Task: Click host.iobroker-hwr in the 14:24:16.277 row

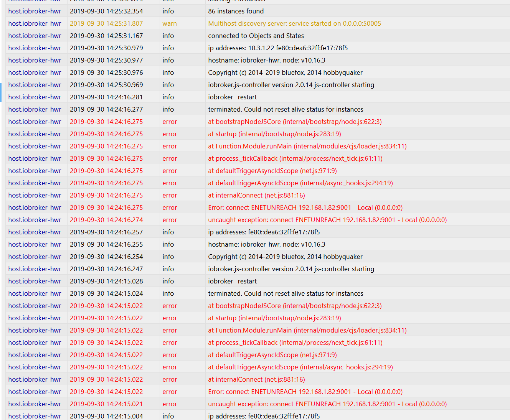Action: coord(35,109)
